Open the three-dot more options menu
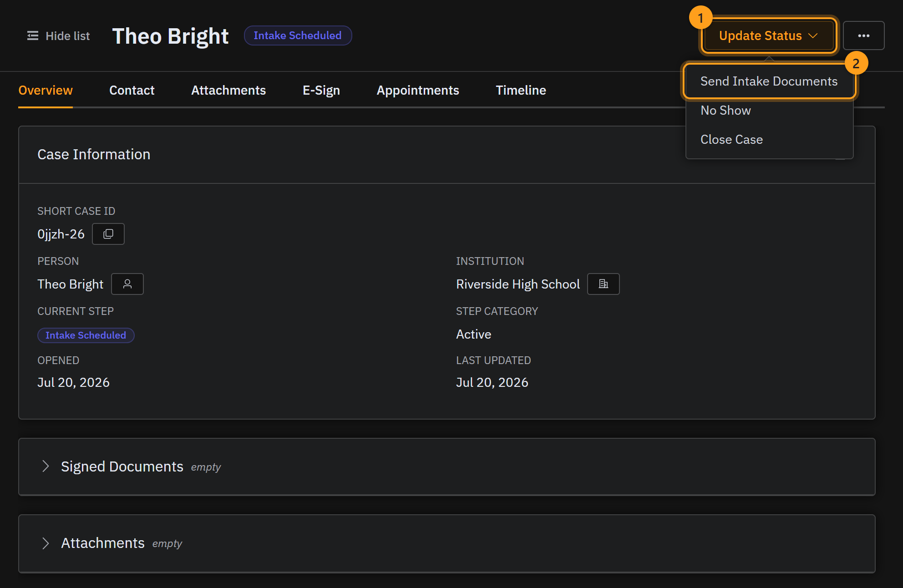This screenshot has height=588, width=903. tap(864, 35)
